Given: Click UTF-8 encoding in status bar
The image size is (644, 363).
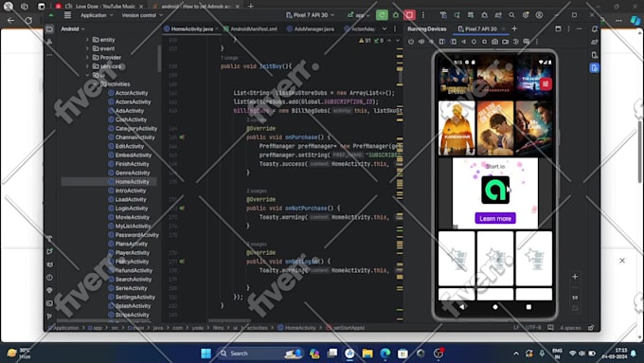Looking at the screenshot, I should pyautogui.click(x=533, y=328).
